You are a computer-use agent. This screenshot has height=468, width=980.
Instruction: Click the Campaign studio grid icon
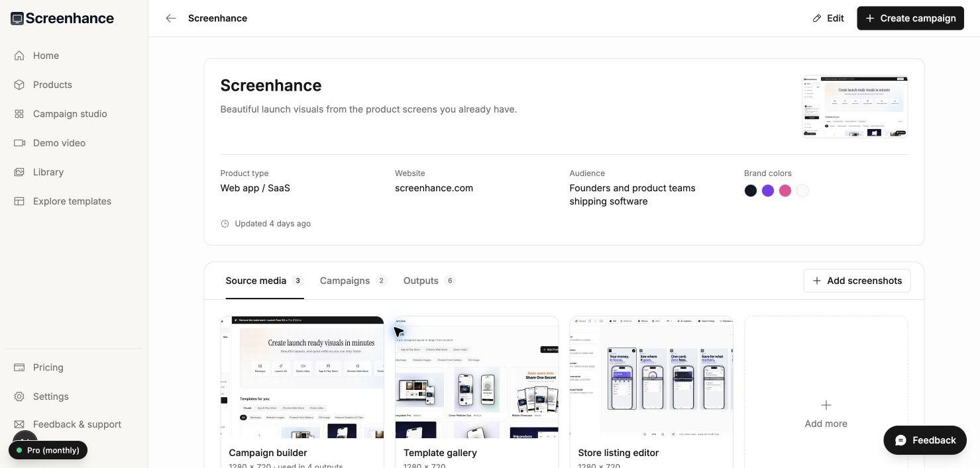pyautogui.click(x=19, y=114)
